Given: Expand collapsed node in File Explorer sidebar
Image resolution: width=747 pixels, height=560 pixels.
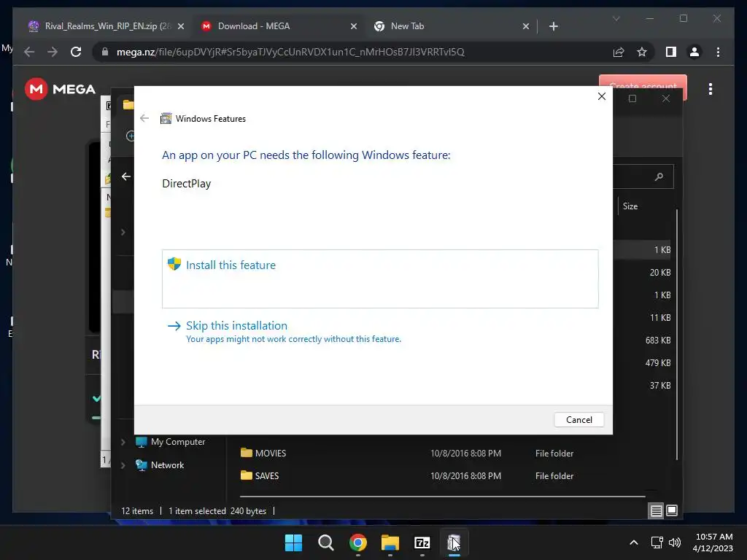Looking at the screenshot, I should tap(123, 233).
